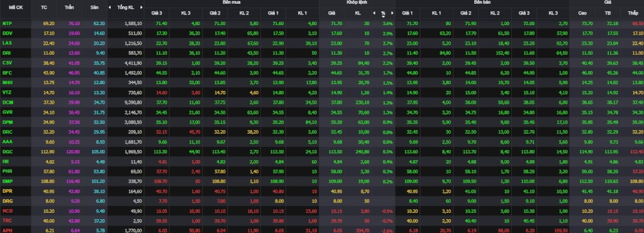The width and height of the screenshot is (644, 233).
Task: Sort the table by Mã CK column header
Action: tap(15, 8)
